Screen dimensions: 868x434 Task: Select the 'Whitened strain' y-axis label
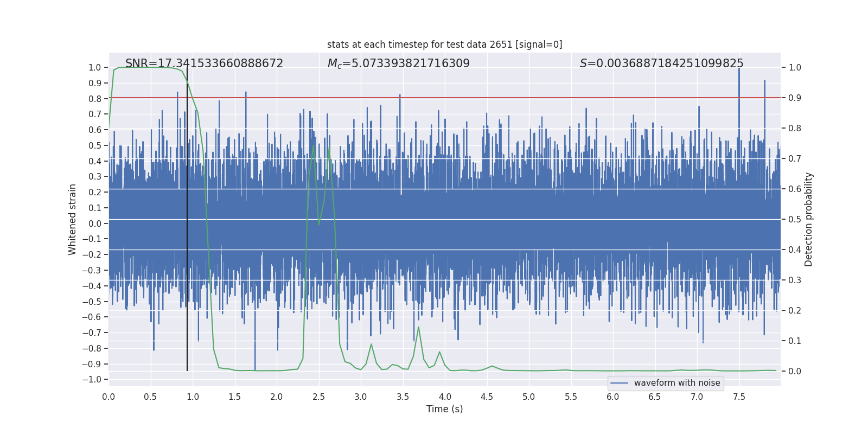73,219
